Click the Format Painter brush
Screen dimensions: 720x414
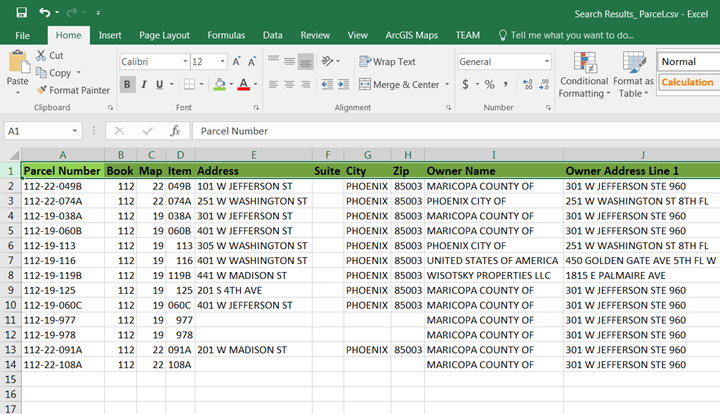click(72, 90)
